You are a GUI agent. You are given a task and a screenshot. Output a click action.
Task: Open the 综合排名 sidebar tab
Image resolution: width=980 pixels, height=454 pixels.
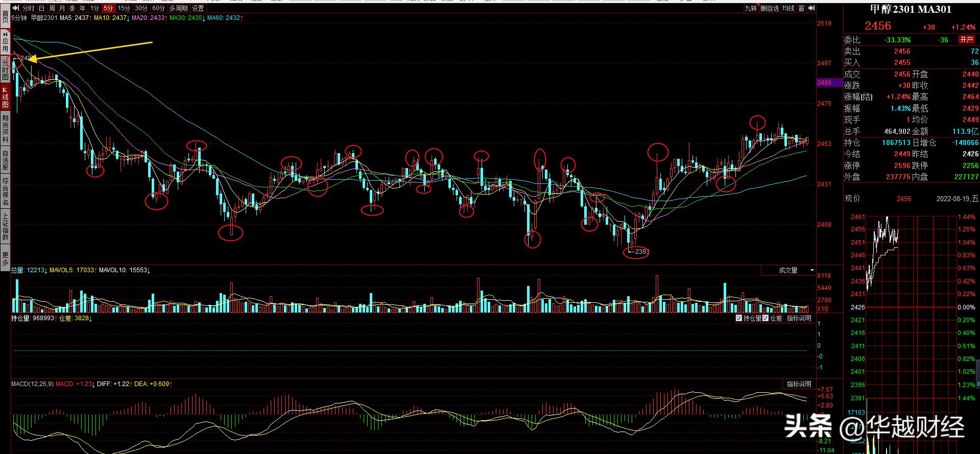pos(6,192)
